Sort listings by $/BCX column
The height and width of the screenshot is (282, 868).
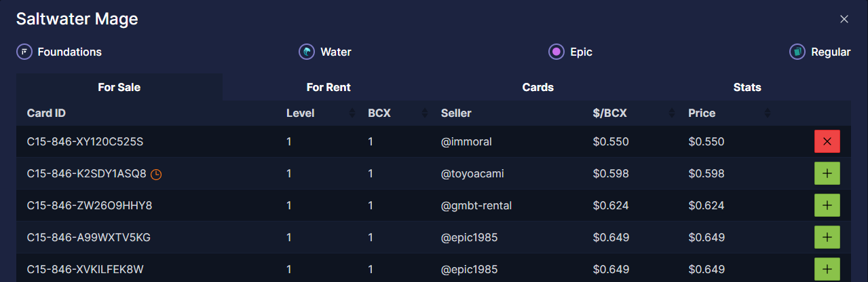click(x=672, y=113)
